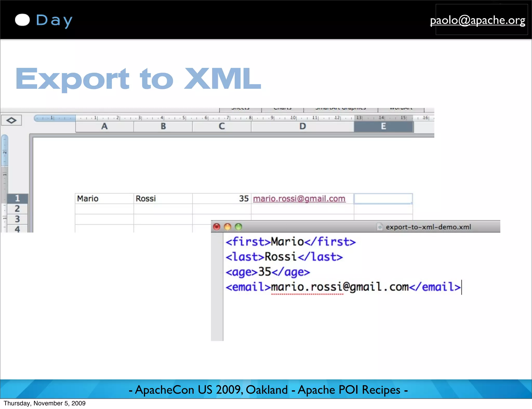Click the <first>Mario</first> line

point(291,242)
